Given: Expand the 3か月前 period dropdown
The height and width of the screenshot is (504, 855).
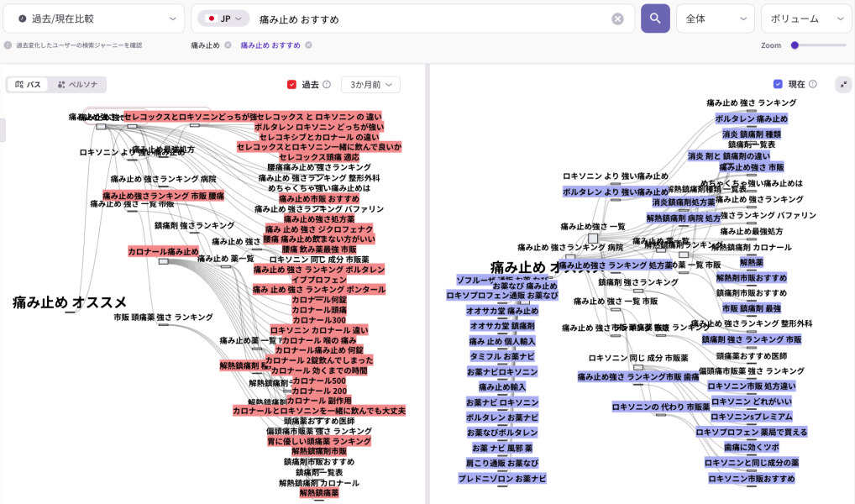Looking at the screenshot, I should point(370,85).
